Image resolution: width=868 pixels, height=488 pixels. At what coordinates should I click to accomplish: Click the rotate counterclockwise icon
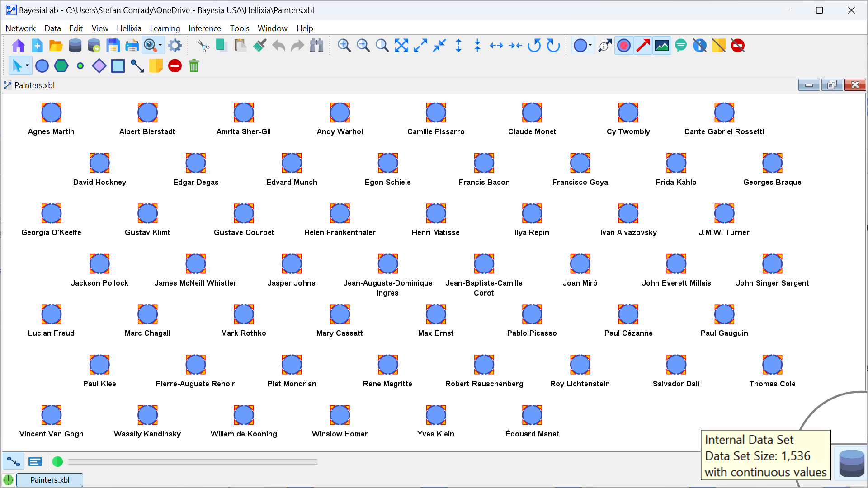coord(534,46)
